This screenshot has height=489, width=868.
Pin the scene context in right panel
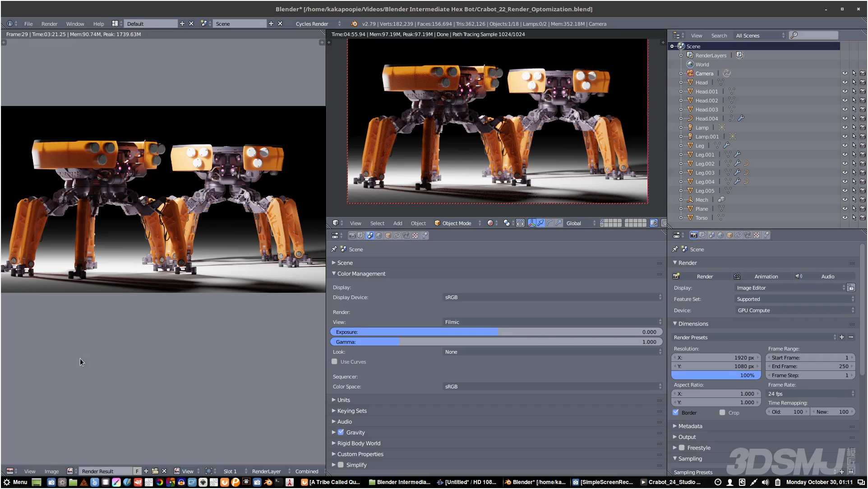coord(675,249)
